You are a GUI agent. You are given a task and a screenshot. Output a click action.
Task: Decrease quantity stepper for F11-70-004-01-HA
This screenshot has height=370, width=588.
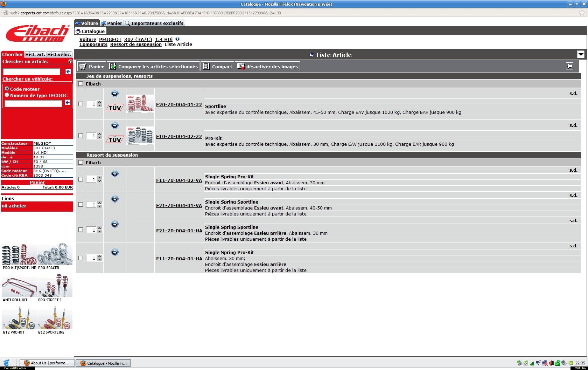100,260
